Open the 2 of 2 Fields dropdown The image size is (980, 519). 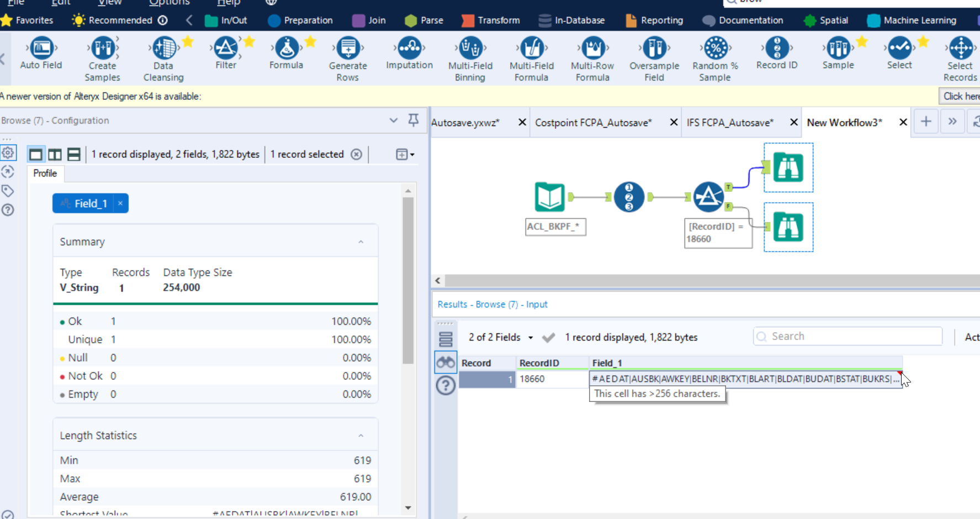click(500, 337)
